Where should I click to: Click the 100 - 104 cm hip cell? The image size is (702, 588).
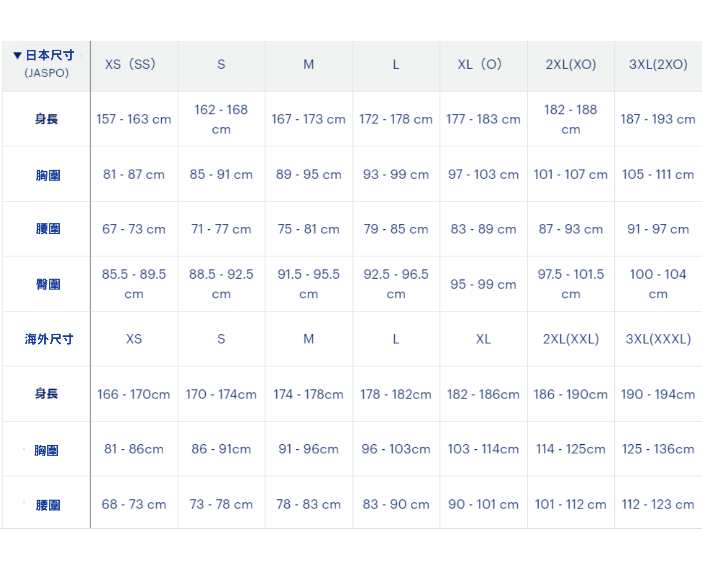pos(658,284)
